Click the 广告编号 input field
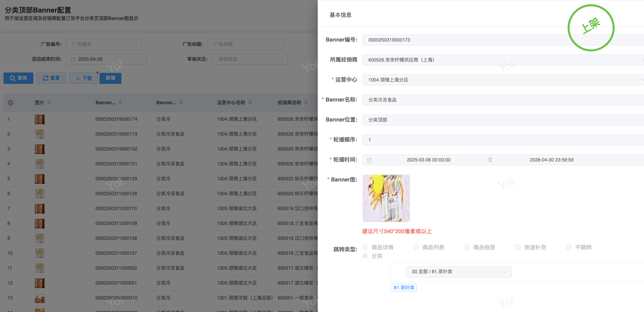 pos(104,44)
